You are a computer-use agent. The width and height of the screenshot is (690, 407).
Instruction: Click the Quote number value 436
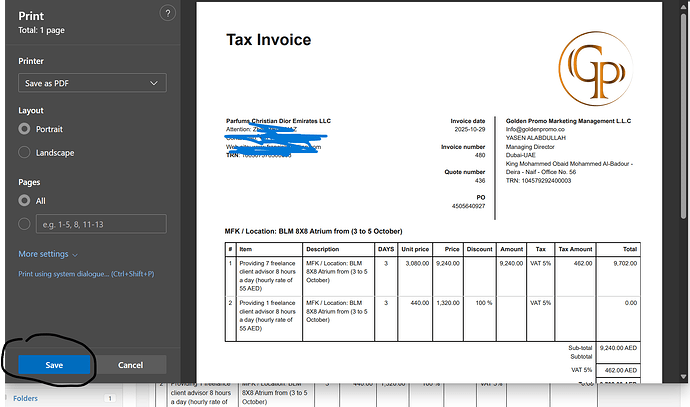tap(480, 181)
